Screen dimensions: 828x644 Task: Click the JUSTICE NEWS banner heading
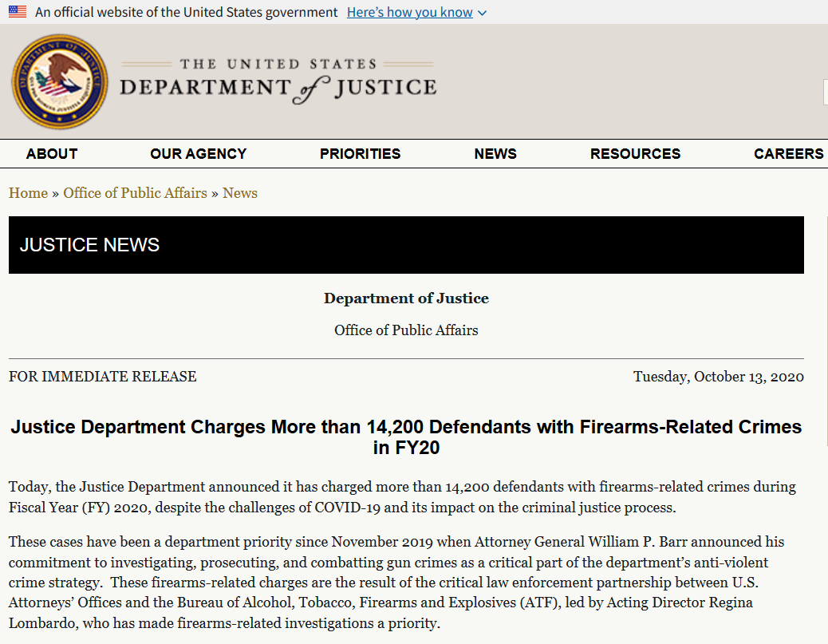(x=89, y=245)
